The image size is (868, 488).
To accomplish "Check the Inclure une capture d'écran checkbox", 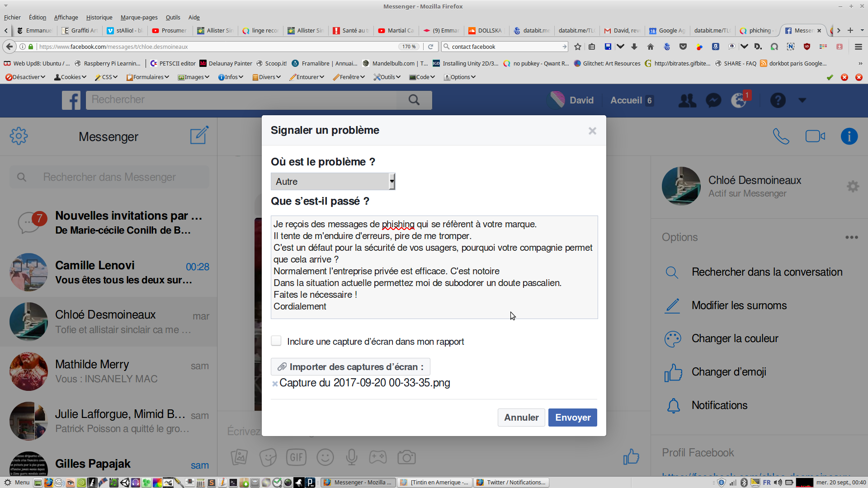I will click(276, 341).
